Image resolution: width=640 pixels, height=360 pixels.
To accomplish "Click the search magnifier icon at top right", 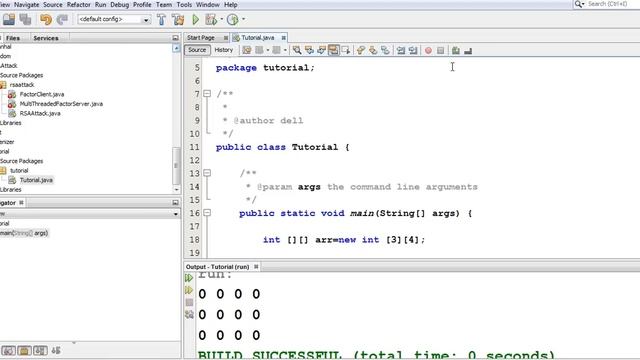I will click(x=579, y=4).
